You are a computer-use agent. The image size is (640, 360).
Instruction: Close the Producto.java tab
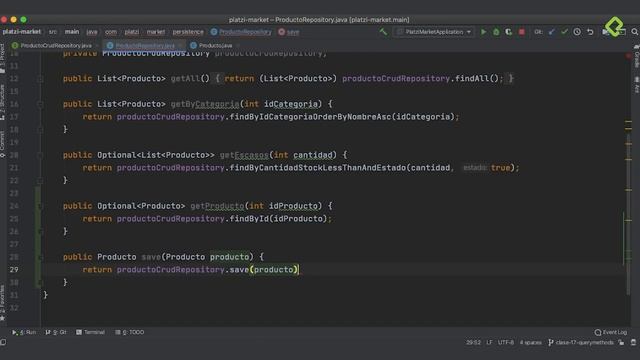click(238, 45)
